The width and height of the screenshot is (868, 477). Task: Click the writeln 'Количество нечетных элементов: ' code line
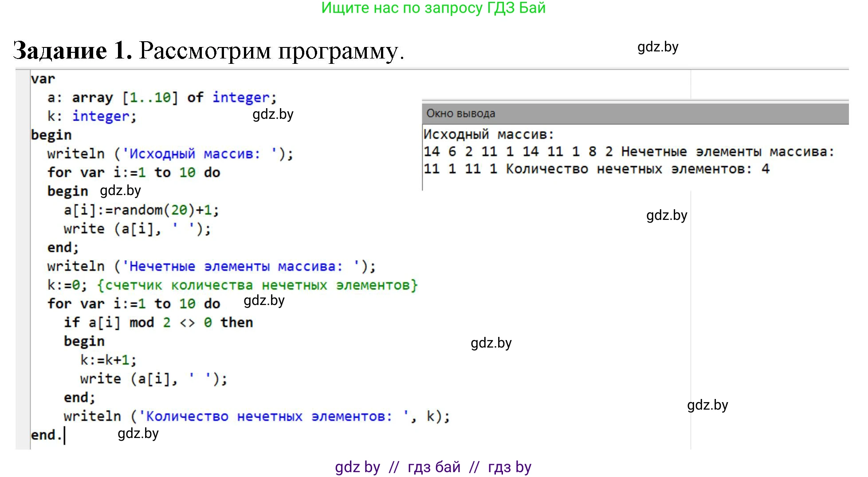point(256,416)
